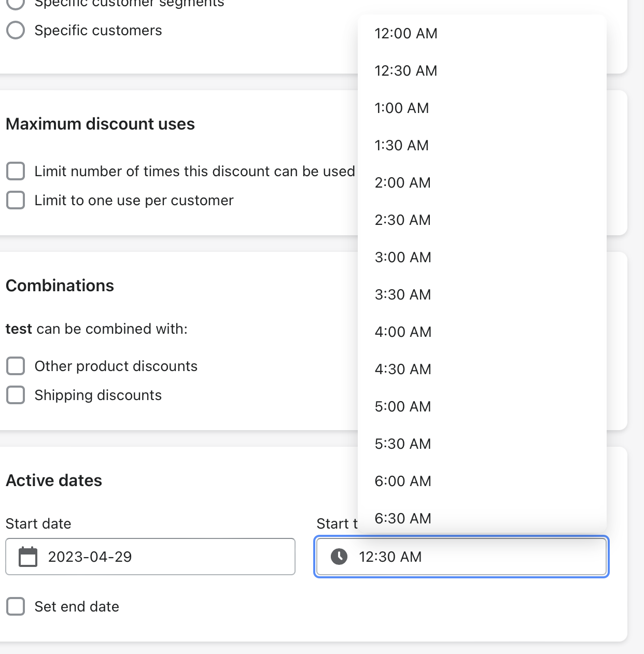This screenshot has width=644, height=654.
Task: Select 12:30 AM in the time dropdown
Action: click(406, 71)
